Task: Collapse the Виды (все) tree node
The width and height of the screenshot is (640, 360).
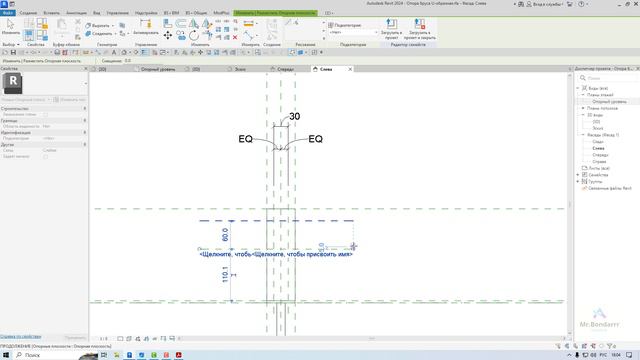Action: (578, 88)
